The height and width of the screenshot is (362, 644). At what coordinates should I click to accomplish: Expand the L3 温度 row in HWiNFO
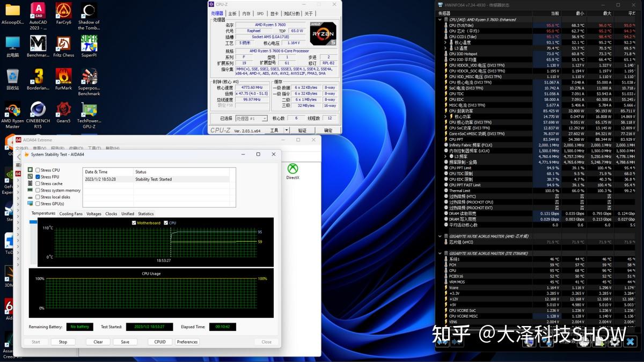(x=445, y=48)
